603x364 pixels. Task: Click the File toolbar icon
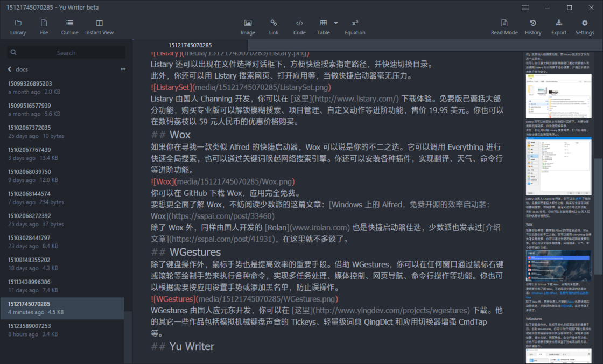click(x=44, y=27)
